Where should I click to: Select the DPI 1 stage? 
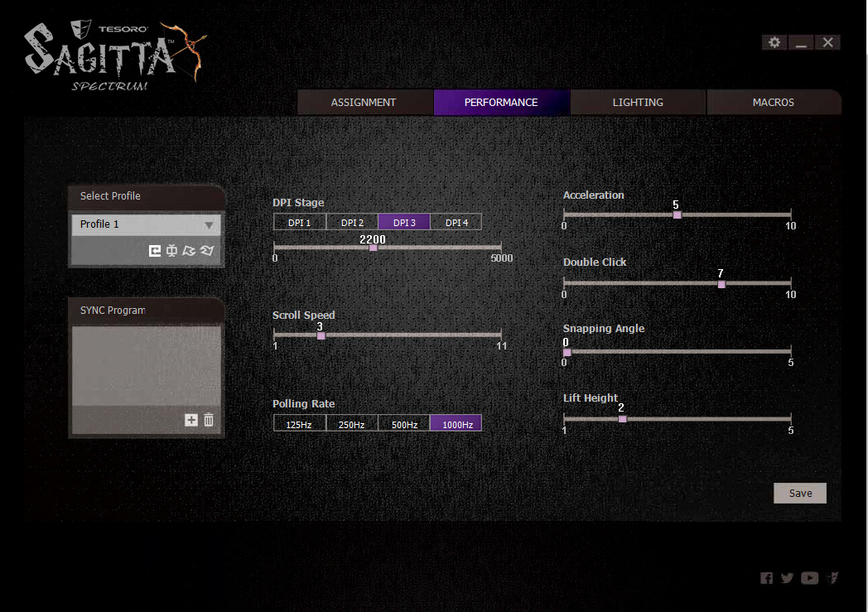300,222
